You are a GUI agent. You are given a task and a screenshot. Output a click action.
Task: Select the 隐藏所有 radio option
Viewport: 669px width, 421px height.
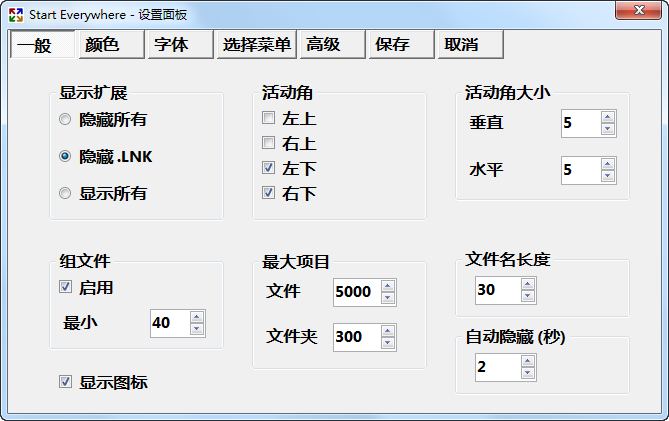click(66, 120)
